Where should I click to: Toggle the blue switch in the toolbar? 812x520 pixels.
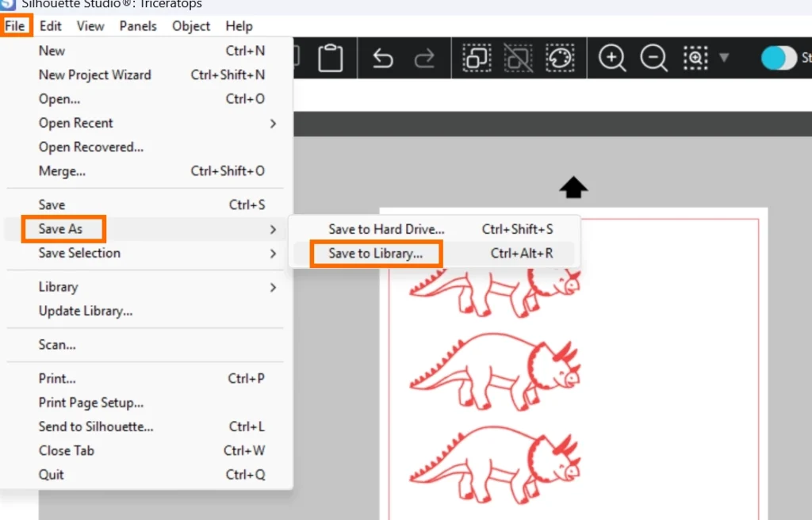pos(779,58)
